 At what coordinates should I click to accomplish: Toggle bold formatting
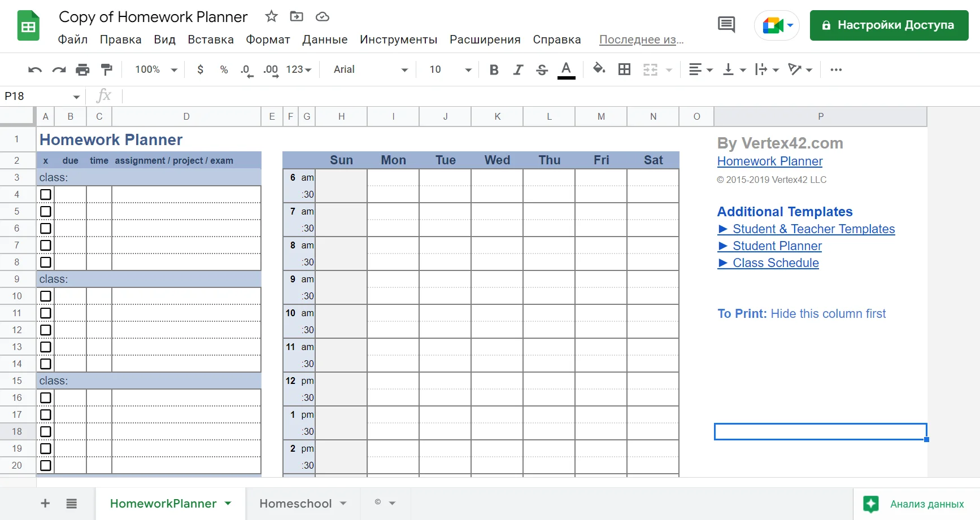point(494,69)
